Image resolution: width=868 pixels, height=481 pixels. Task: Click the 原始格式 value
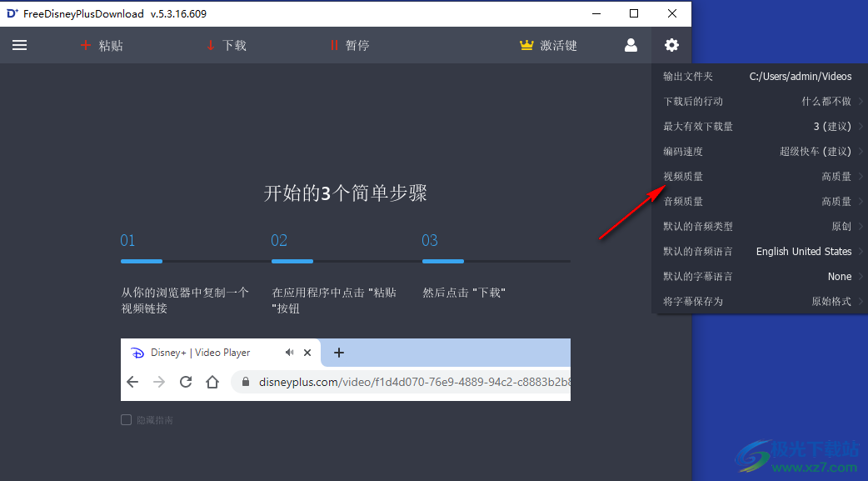coord(831,301)
